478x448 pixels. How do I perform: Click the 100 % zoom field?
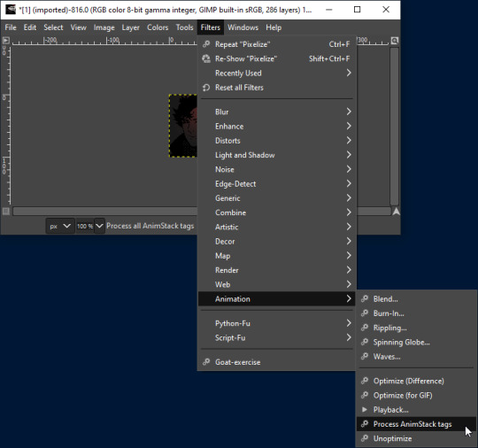coord(85,226)
